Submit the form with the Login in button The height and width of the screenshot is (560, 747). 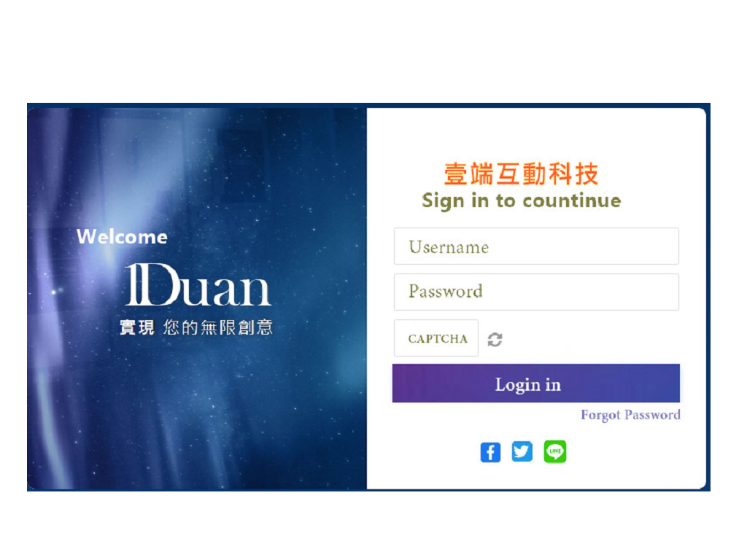pyautogui.click(x=536, y=384)
